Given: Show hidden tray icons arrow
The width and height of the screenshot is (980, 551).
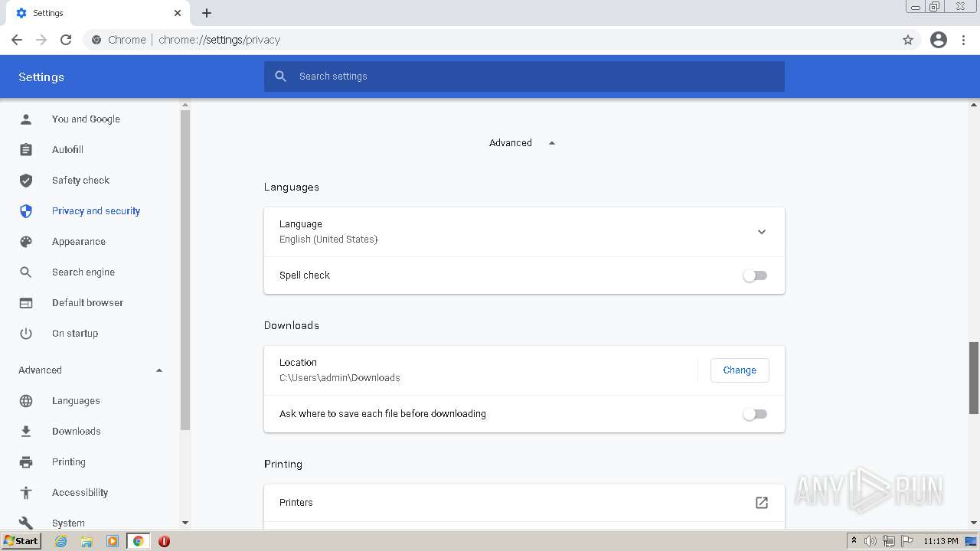Looking at the screenshot, I should pos(854,540).
